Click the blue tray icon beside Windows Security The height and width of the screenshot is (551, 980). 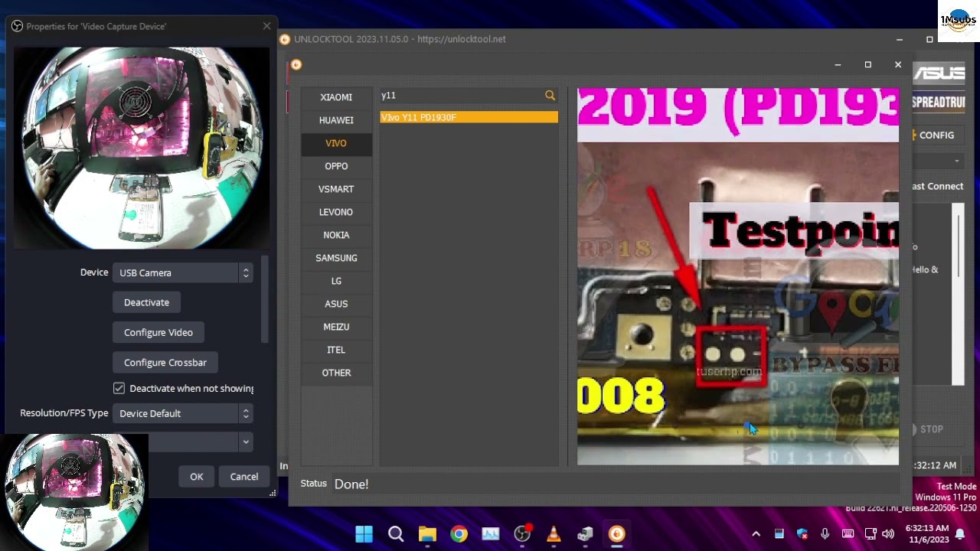[x=779, y=533]
